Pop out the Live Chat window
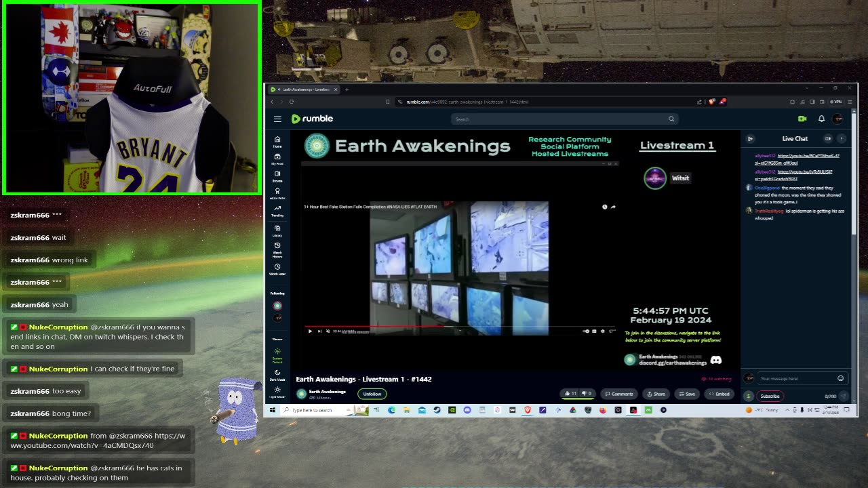868x488 pixels. pos(828,139)
